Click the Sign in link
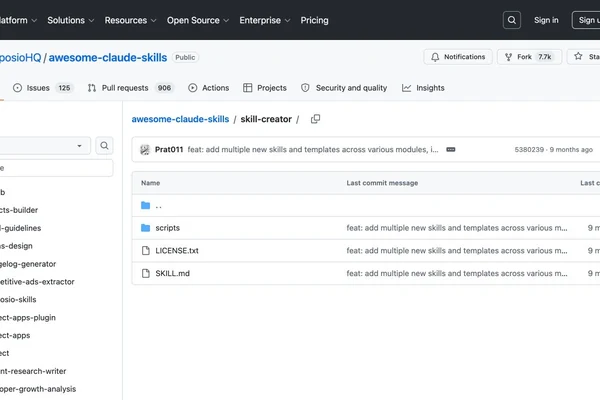The image size is (600, 400). tap(546, 20)
